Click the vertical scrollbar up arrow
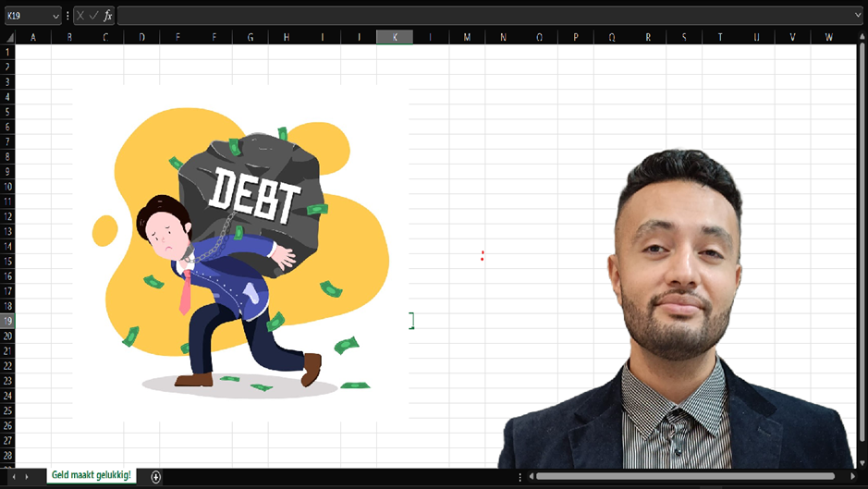This screenshot has width=868, height=489. click(x=862, y=38)
